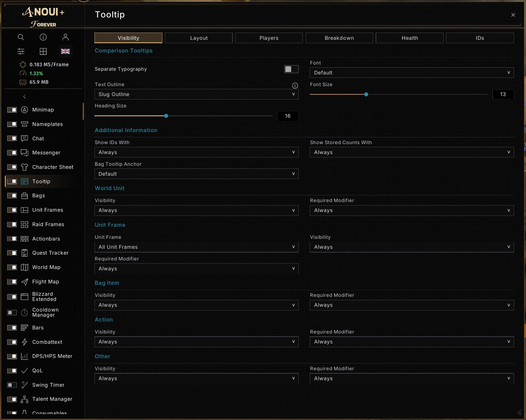Disable the Unit Frames module switch

click(x=12, y=210)
